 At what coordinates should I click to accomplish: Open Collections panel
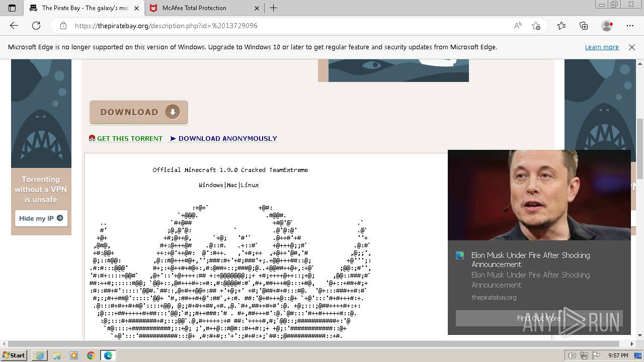pos(584,26)
